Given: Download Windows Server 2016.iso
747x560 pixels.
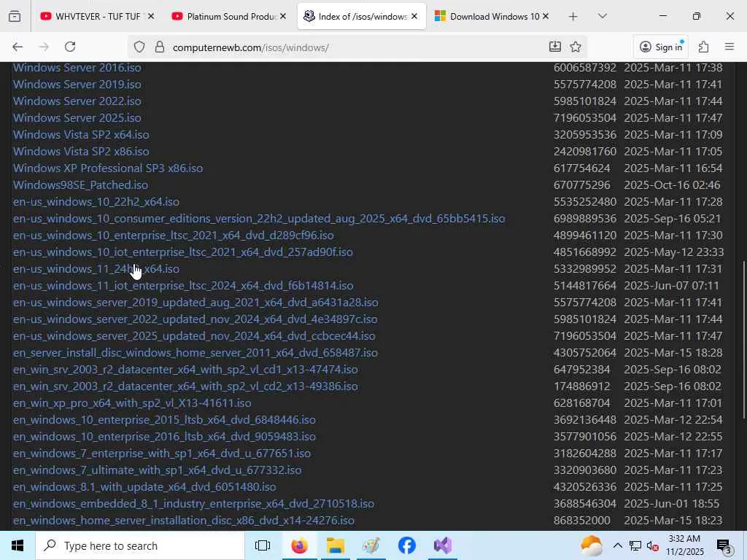Looking at the screenshot, I should coord(77,68).
